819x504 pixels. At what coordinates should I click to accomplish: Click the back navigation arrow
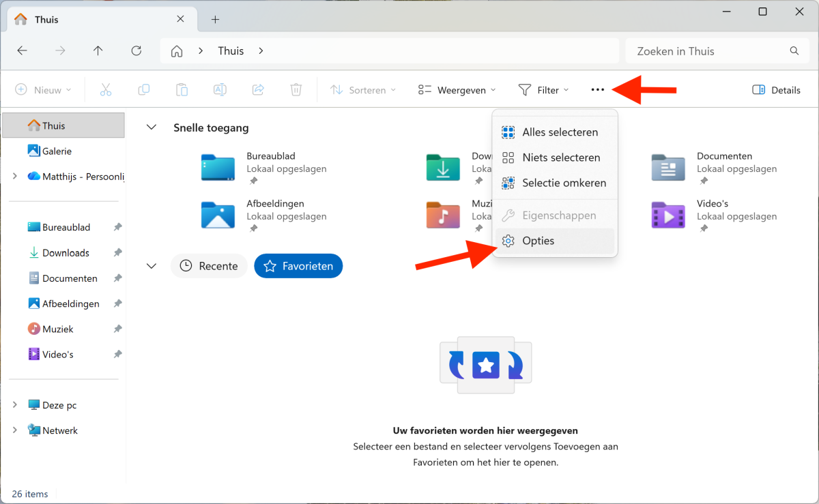(x=23, y=51)
